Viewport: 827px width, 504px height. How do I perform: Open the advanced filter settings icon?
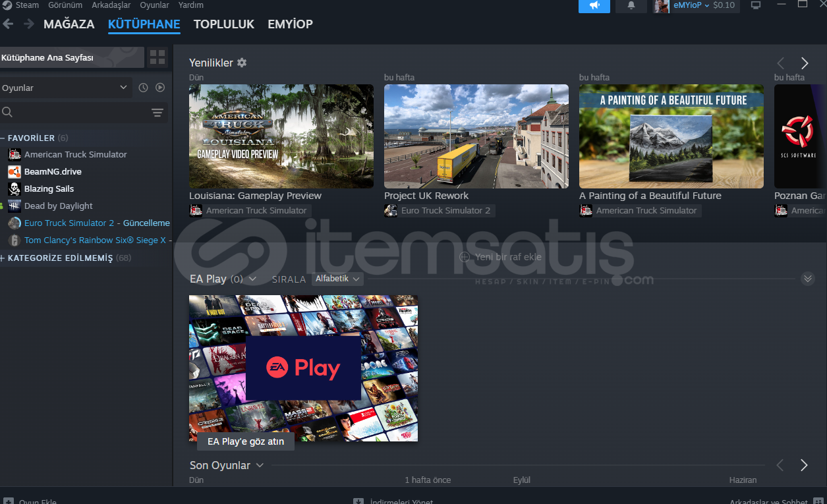pos(157,113)
